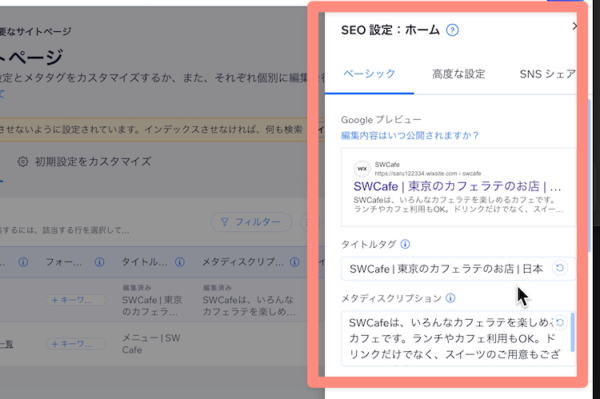600x399 pixels.
Task: Click the タイトルタグ info icon
Action: click(405, 244)
